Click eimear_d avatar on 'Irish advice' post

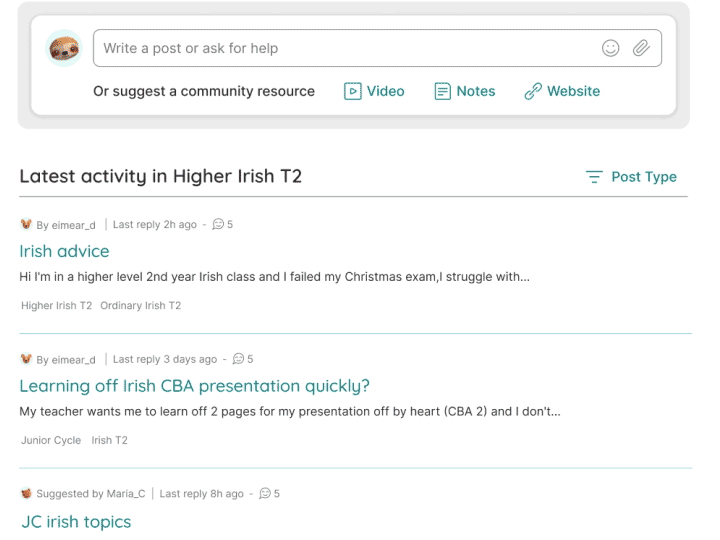26,225
